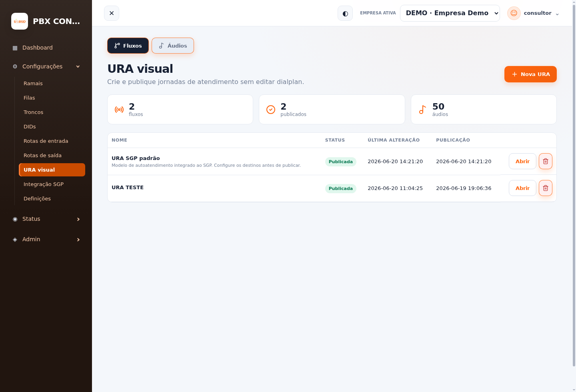Click the PBX logo icon in sidebar

click(20, 21)
